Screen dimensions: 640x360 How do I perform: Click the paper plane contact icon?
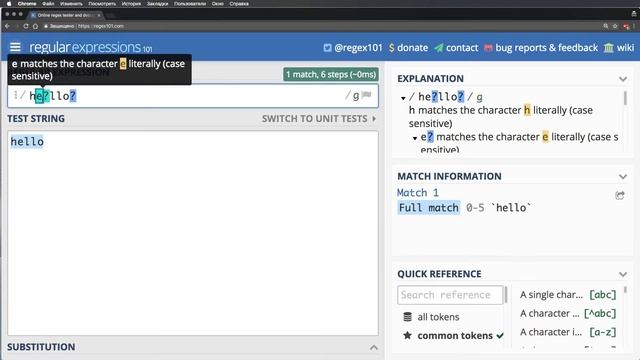(x=439, y=48)
